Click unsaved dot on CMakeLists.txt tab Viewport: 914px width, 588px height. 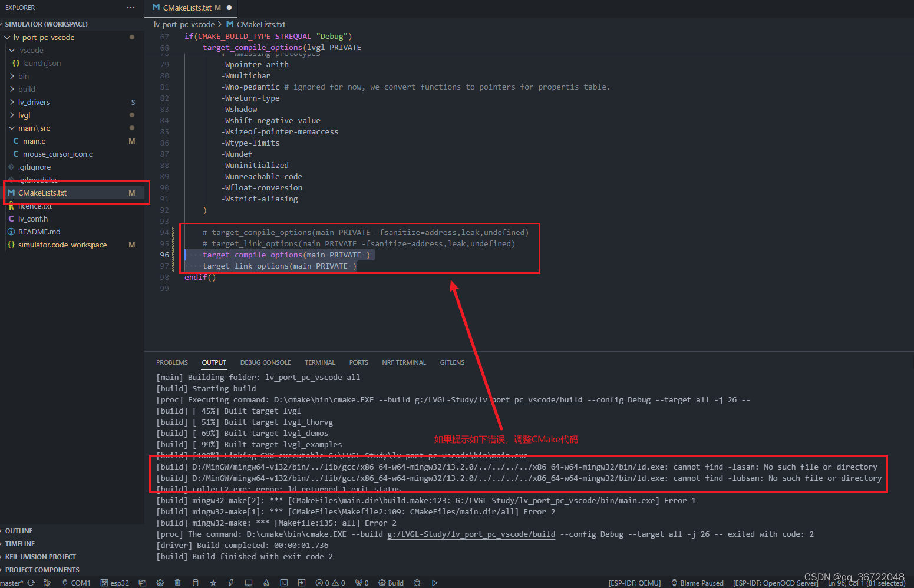coord(229,8)
